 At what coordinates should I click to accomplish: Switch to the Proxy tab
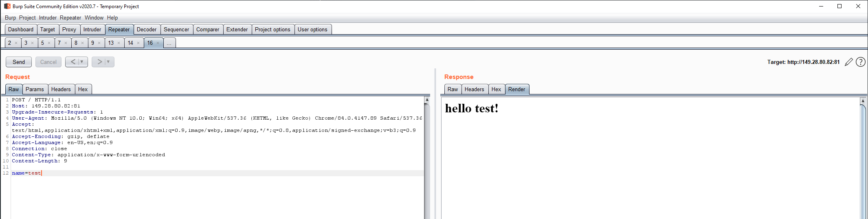[69, 29]
